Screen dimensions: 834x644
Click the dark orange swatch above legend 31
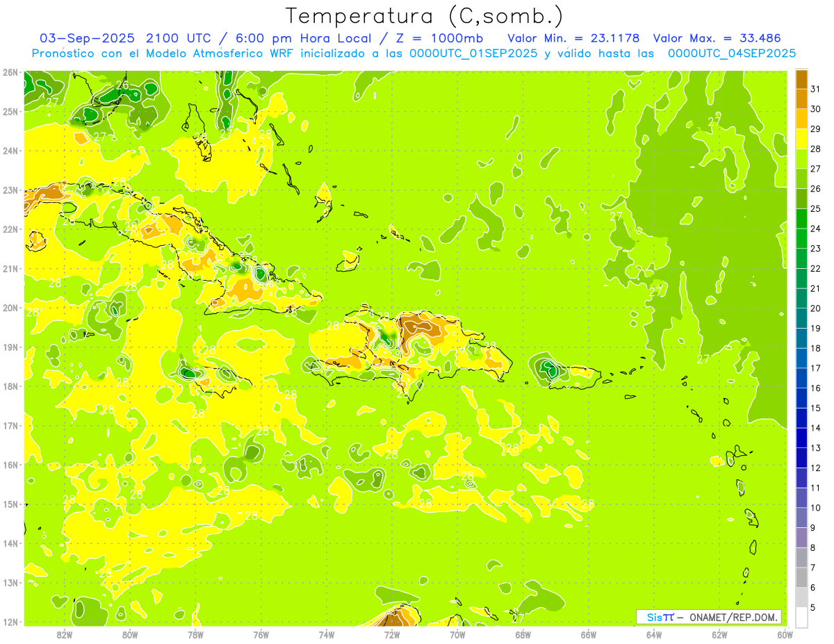click(801, 79)
